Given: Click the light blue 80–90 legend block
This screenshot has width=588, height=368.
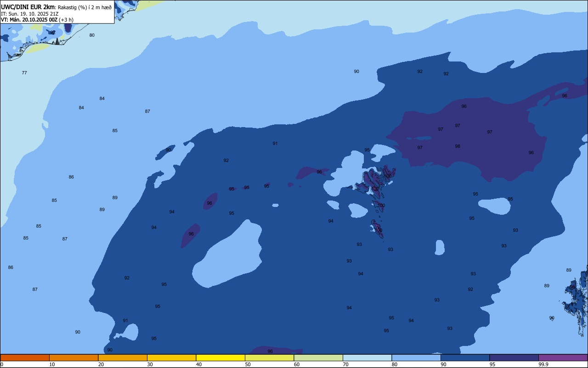Looking at the screenshot, I should pos(416,357).
